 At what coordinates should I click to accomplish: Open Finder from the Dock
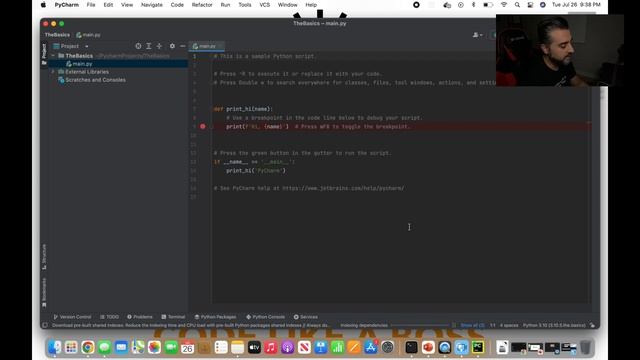point(55,347)
